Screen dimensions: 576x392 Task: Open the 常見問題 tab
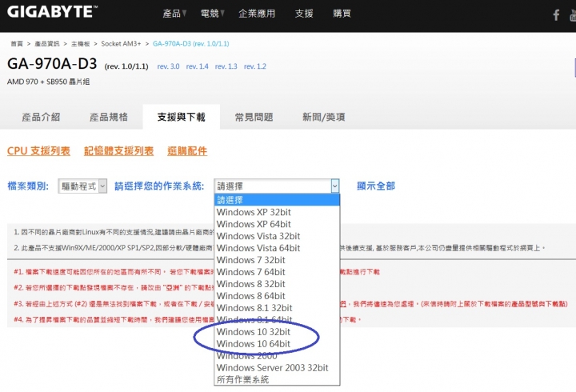coord(254,117)
